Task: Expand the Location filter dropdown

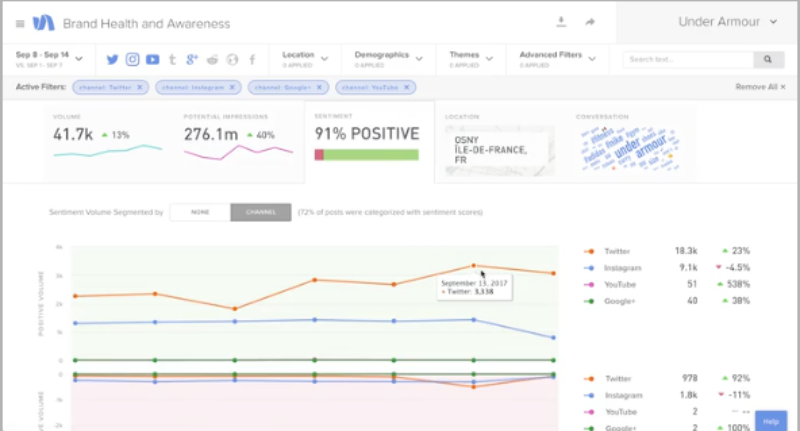Action: tap(305, 59)
